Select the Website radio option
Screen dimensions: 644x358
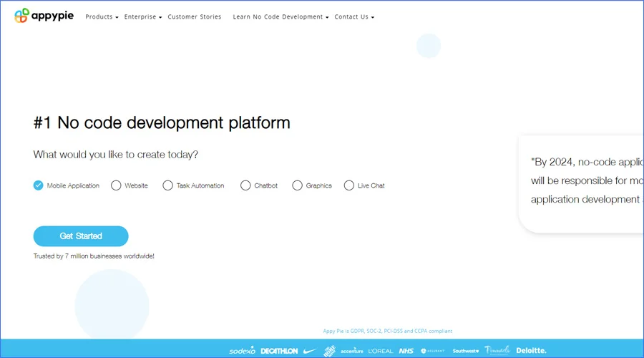(x=116, y=185)
